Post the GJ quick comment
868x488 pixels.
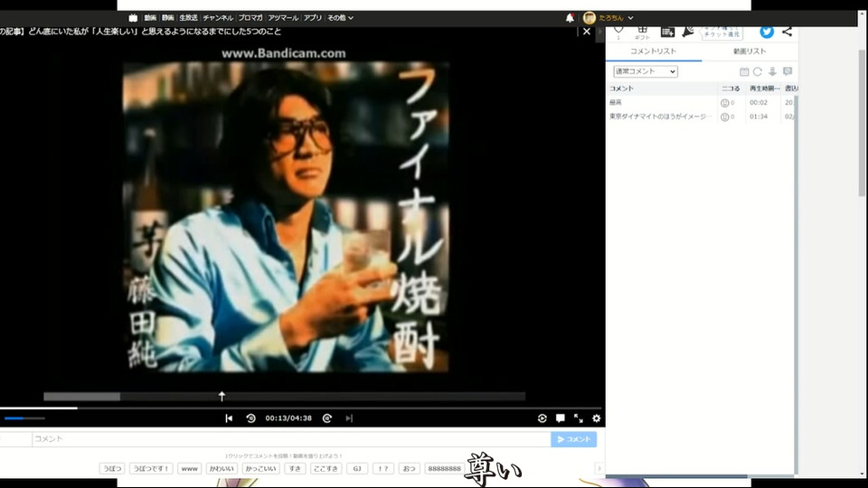coord(357,469)
